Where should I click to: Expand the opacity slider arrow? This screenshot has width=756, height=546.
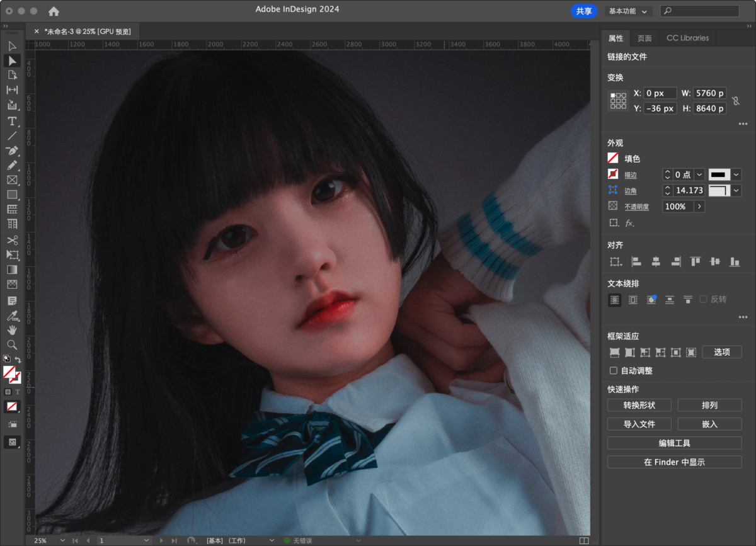[x=699, y=207]
